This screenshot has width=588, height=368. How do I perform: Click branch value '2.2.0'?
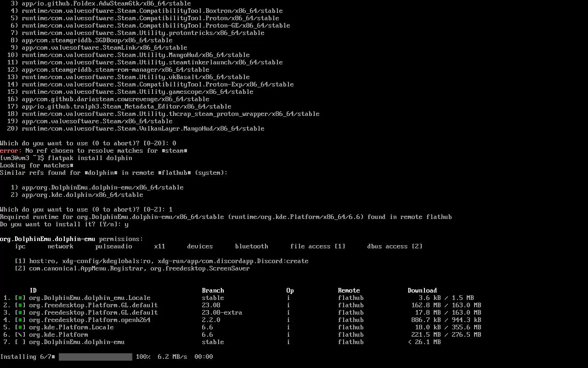click(211, 320)
